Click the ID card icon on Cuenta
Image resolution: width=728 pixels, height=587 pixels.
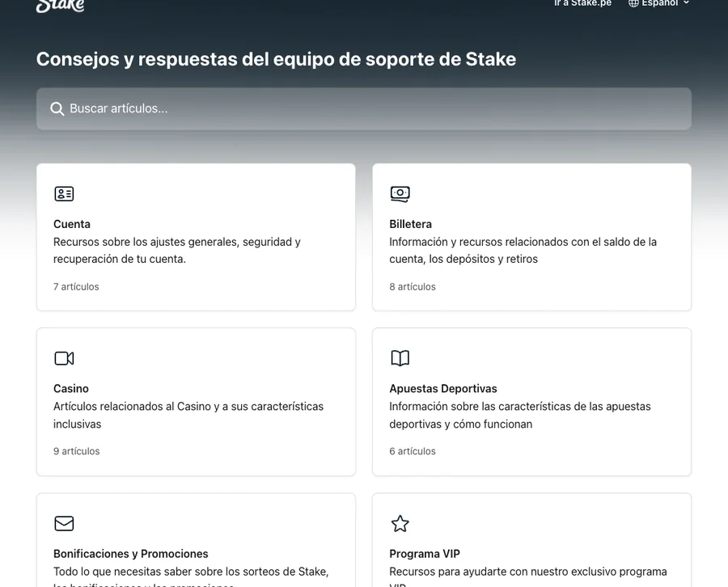(x=64, y=193)
